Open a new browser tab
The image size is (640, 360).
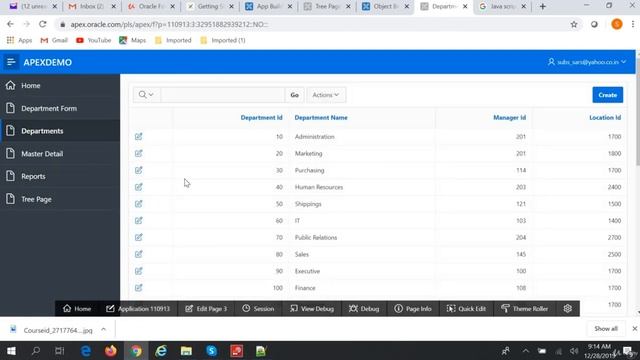pos(542,7)
